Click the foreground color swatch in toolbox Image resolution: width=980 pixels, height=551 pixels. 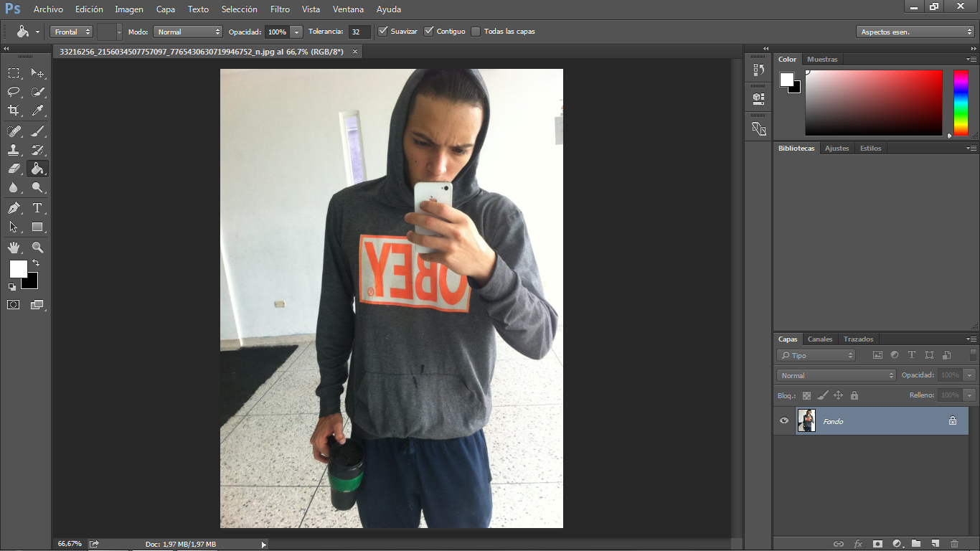tap(18, 269)
